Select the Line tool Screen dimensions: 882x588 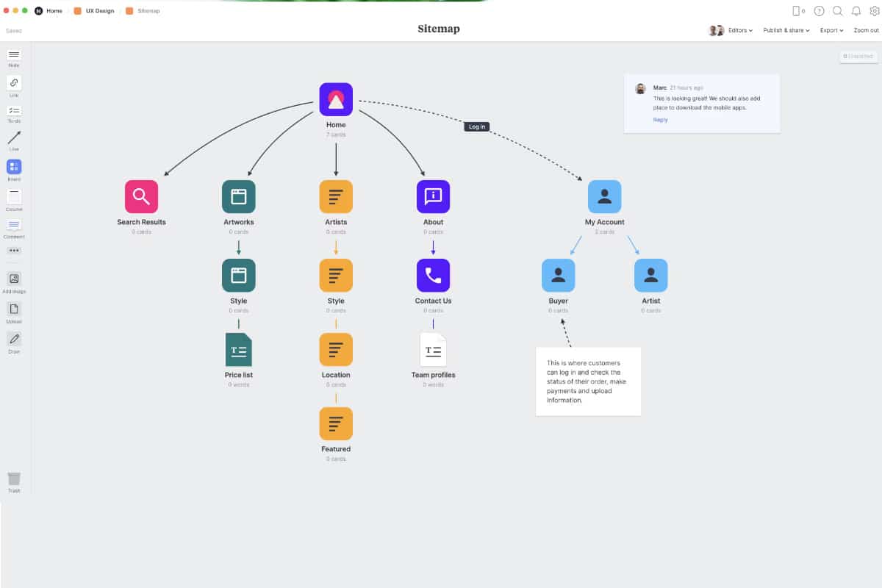(x=13, y=140)
